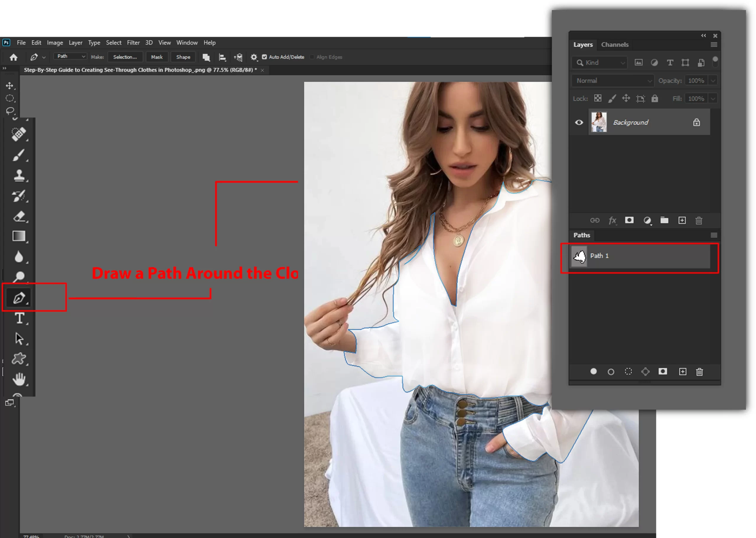756x538 pixels.
Task: Delete layer using the Layers panel trash icon
Action: [x=698, y=221]
